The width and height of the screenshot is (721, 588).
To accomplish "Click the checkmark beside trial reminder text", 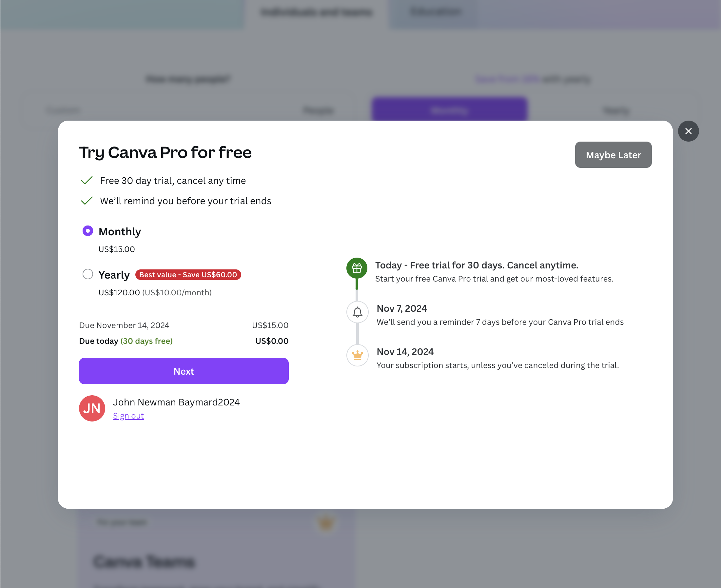I will 87,201.
